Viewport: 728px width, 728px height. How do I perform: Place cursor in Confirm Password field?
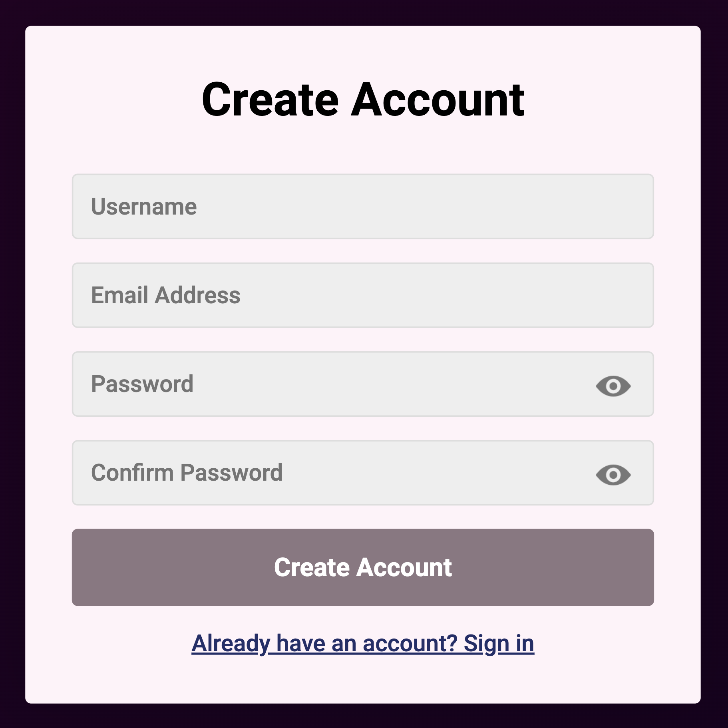[363, 473]
